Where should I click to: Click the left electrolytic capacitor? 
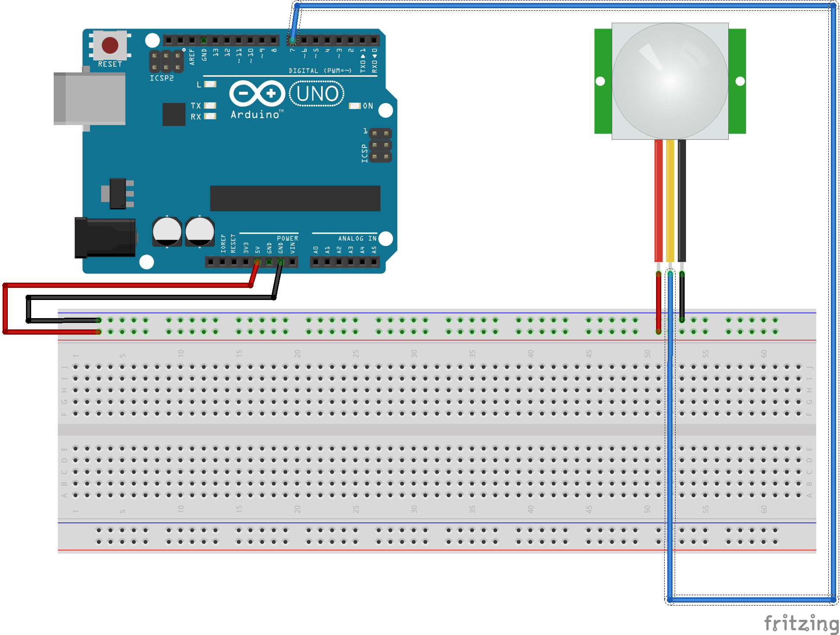click(167, 232)
